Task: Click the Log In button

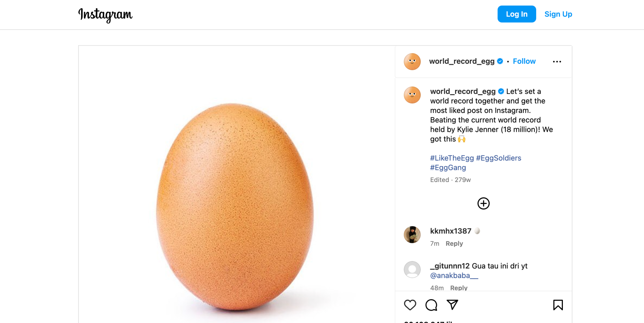Action: coord(516,14)
